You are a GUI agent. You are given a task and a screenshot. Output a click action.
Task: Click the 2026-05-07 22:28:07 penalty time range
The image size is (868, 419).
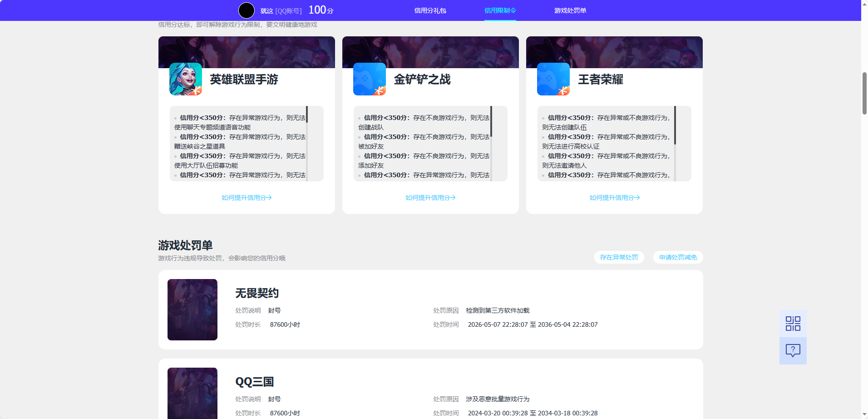(533, 324)
